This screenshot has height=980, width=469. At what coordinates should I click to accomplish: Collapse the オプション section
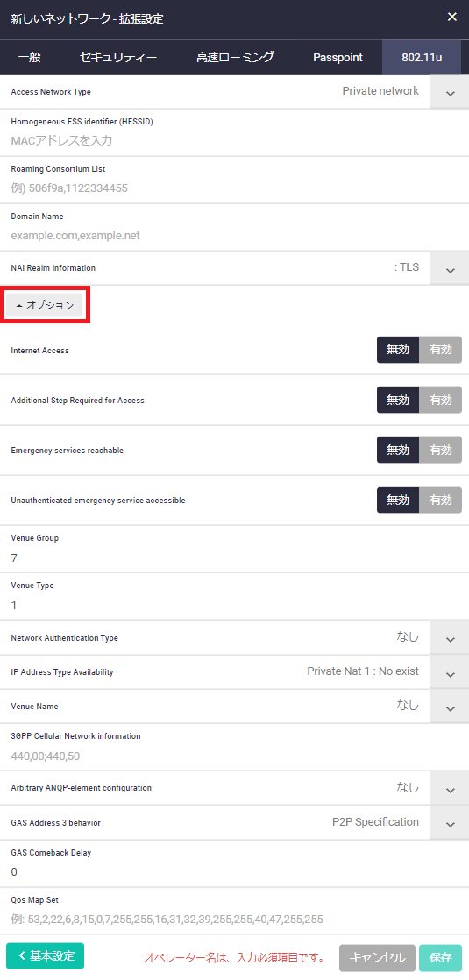pos(45,305)
